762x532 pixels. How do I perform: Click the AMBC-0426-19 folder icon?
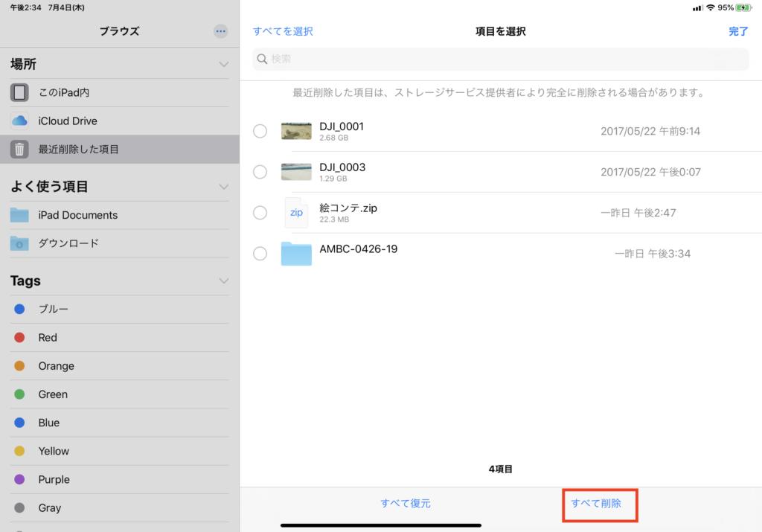click(x=296, y=254)
